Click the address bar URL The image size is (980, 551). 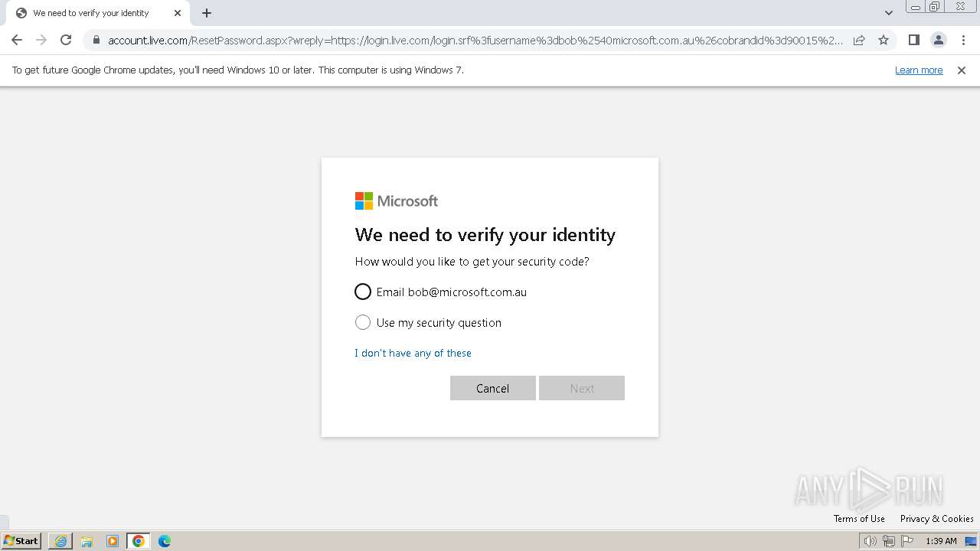(475, 41)
